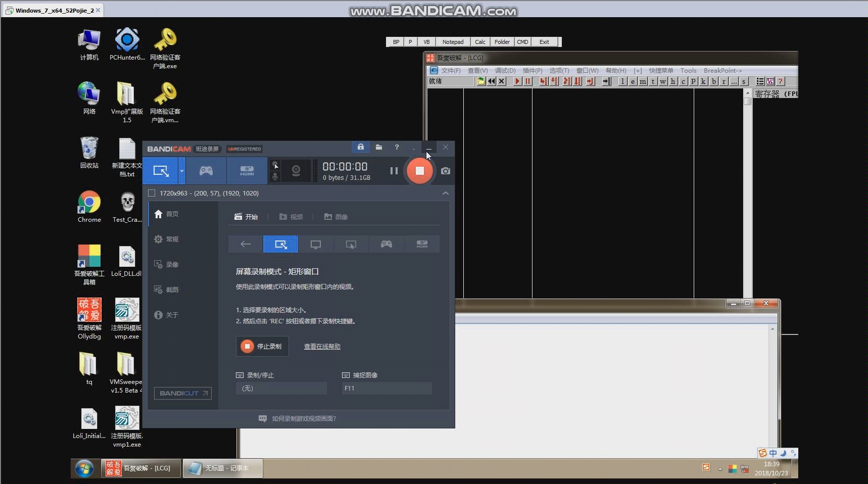Capture a screenshot with the camera icon
The height and width of the screenshot is (484, 868).
(445, 171)
